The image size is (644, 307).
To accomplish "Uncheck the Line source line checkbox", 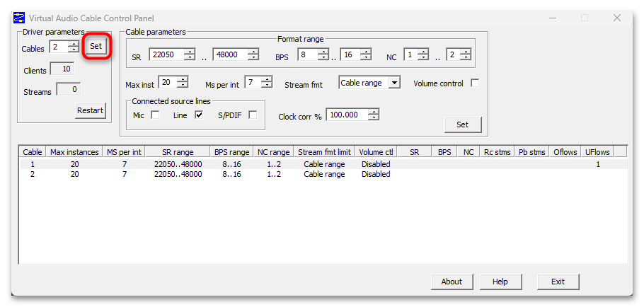I will pos(199,115).
